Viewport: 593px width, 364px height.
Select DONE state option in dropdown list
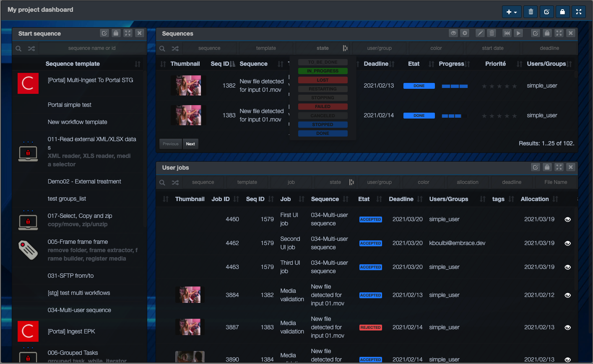pos(323,133)
